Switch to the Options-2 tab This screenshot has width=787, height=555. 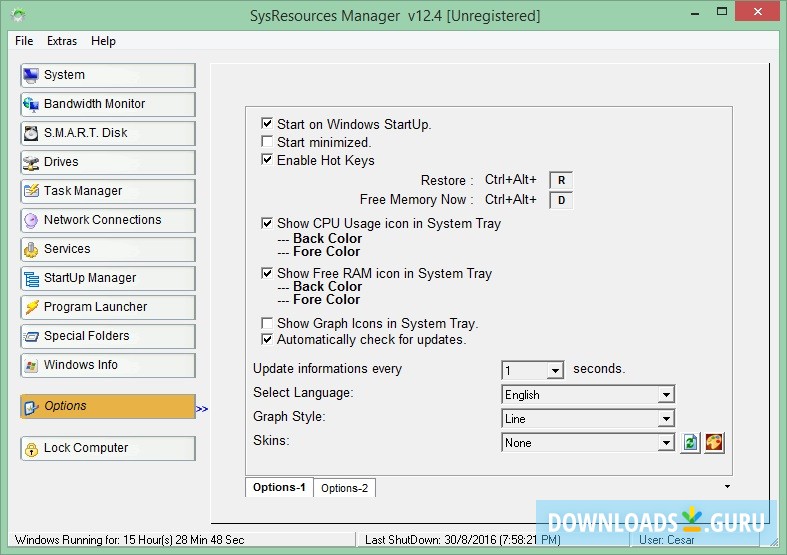(x=344, y=488)
